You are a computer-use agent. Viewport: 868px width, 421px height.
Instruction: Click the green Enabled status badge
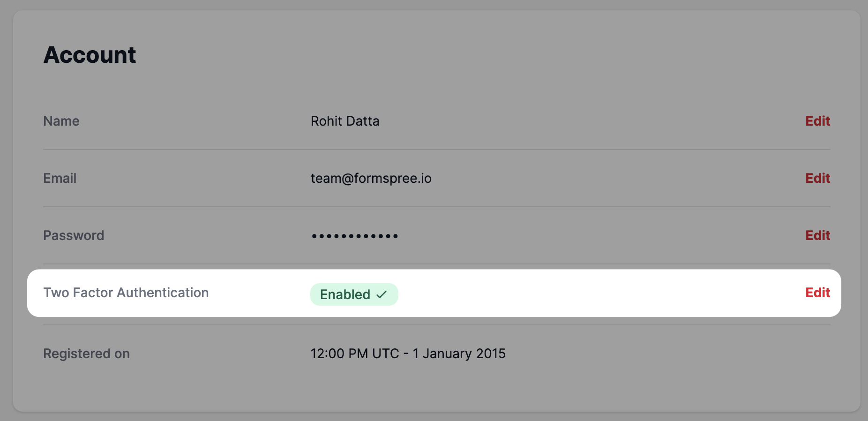tap(345, 294)
